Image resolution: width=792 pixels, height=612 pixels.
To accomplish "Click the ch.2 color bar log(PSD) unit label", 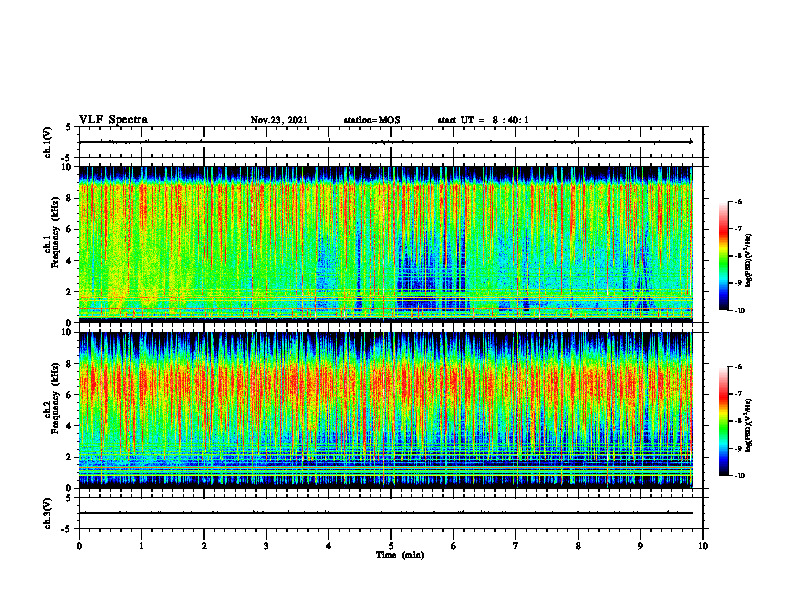I will (x=749, y=425).
